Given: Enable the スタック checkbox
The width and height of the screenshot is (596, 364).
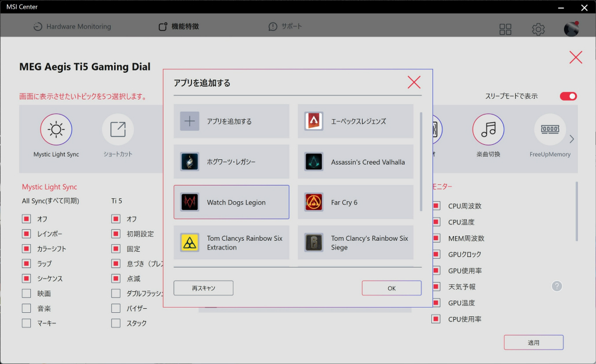Looking at the screenshot, I should pyautogui.click(x=116, y=323).
